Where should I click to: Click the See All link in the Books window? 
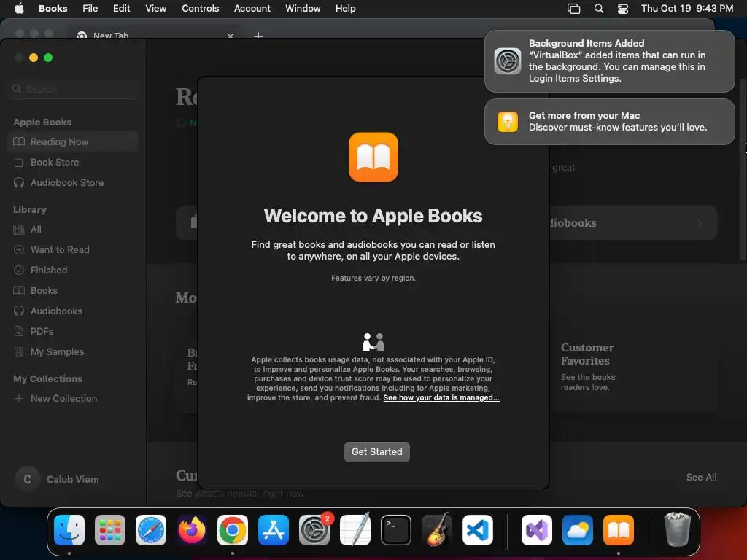(x=701, y=477)
